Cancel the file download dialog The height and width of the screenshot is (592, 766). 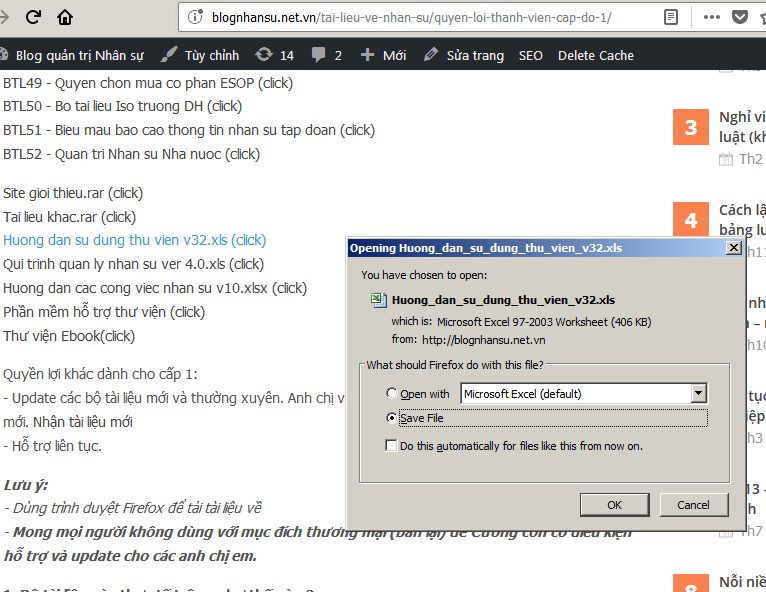point(693,505)
